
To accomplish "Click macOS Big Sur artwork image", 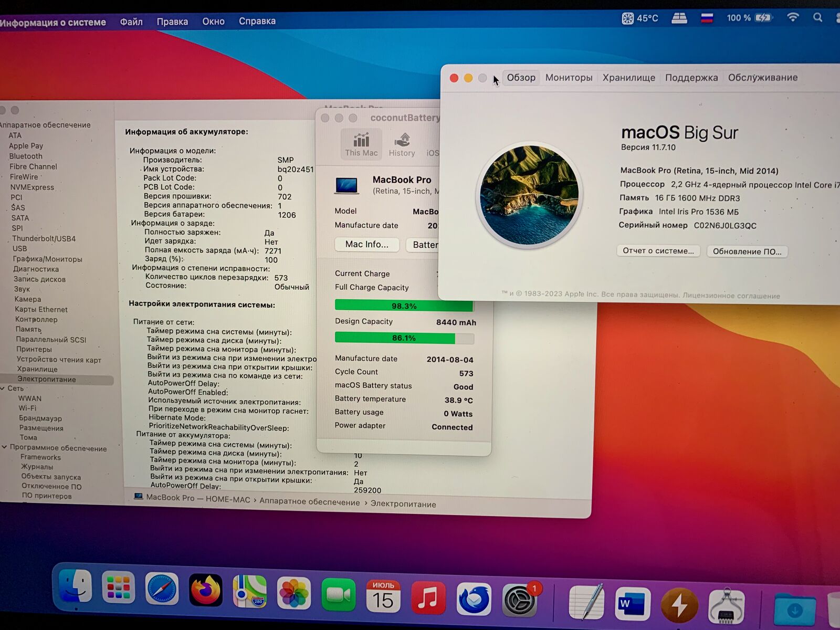I will (x=529, y=195).
